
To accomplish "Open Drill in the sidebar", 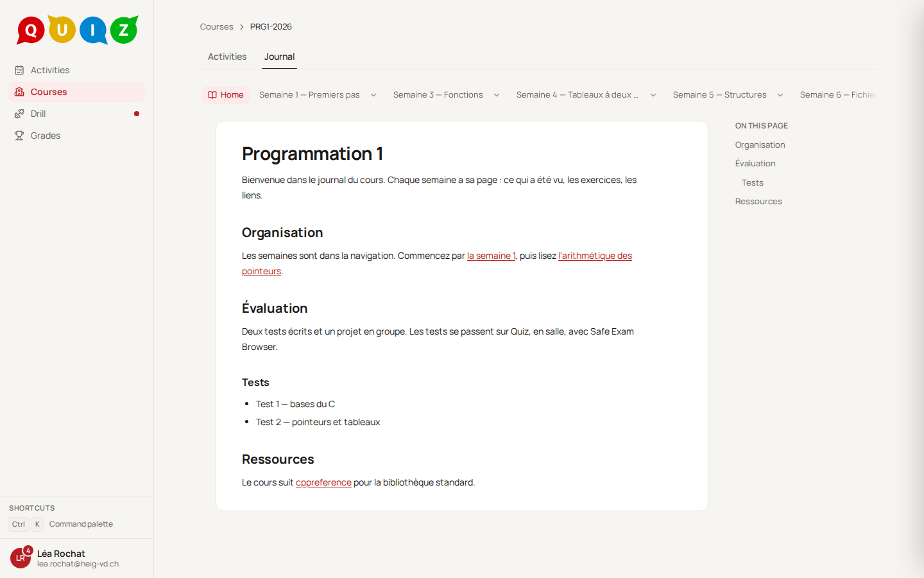I will (x=77, y=114).
